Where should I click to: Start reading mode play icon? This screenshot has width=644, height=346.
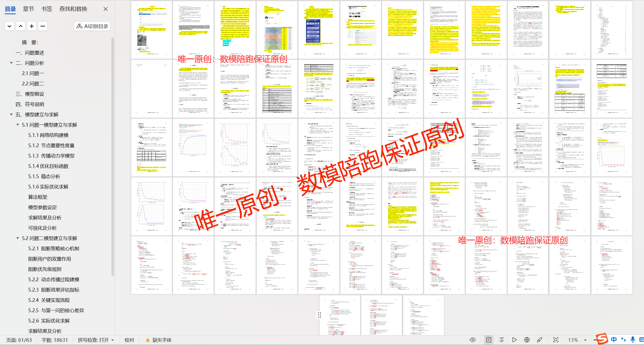point(514,340)
